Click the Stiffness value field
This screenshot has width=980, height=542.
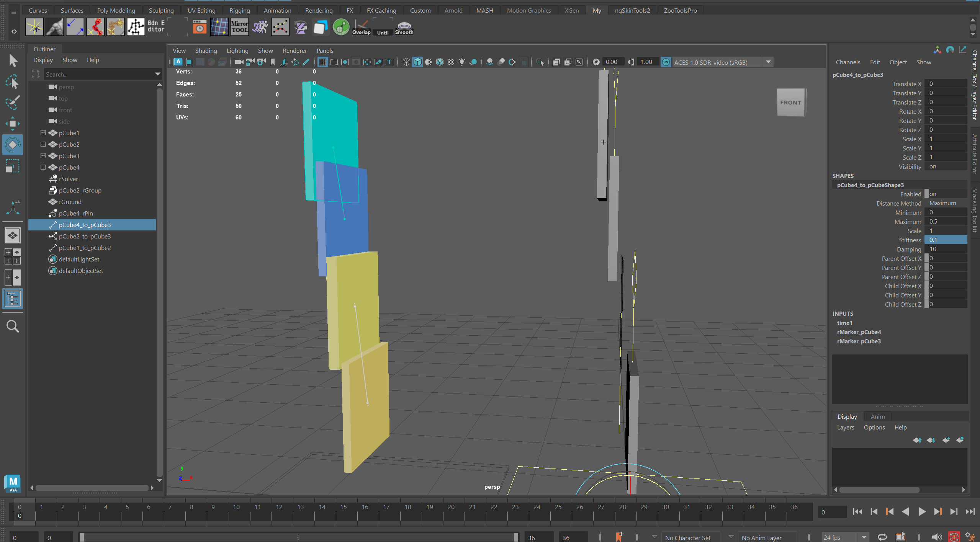click(x=945, y=240)
